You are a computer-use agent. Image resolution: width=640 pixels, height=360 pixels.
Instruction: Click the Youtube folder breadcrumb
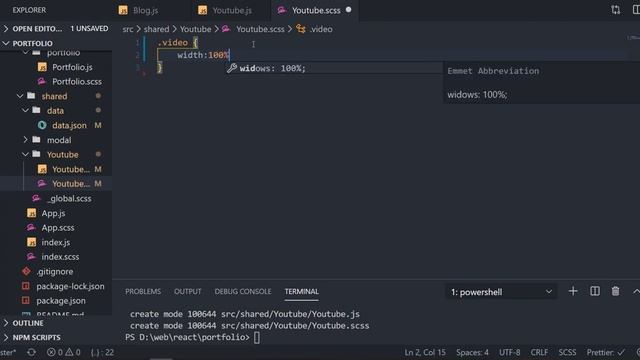pos(196,29)
